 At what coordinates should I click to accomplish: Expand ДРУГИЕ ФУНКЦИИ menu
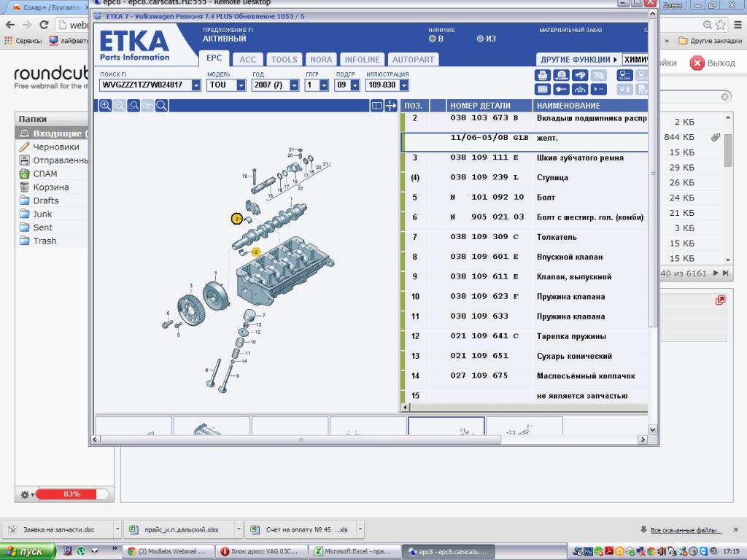[x=578, y=60]
